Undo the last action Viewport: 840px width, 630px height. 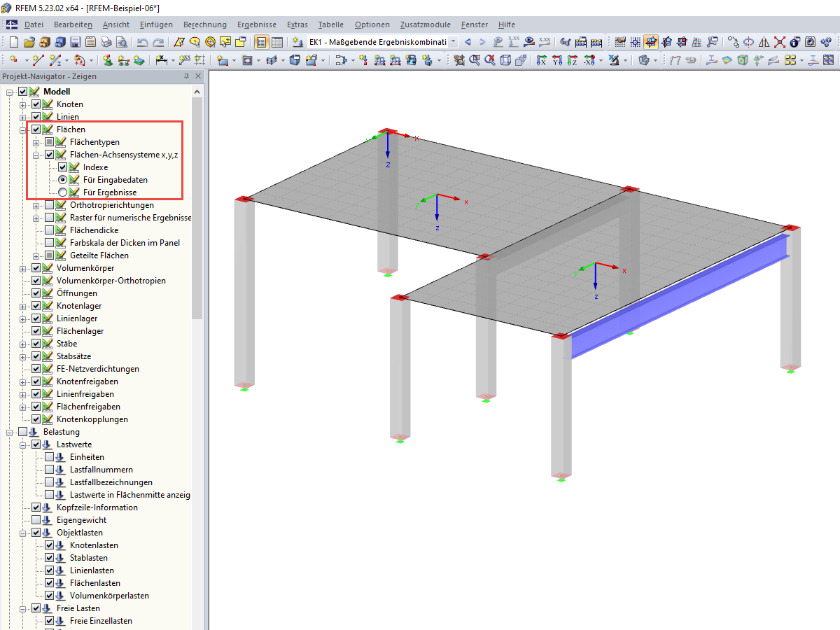[143, 42]
